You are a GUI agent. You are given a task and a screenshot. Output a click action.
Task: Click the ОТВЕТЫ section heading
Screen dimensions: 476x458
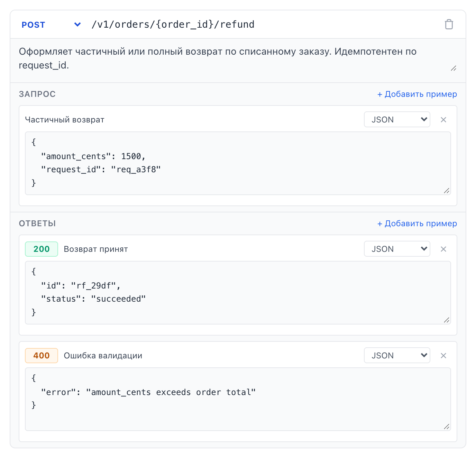pyautogui.click(x=37, y=223)
